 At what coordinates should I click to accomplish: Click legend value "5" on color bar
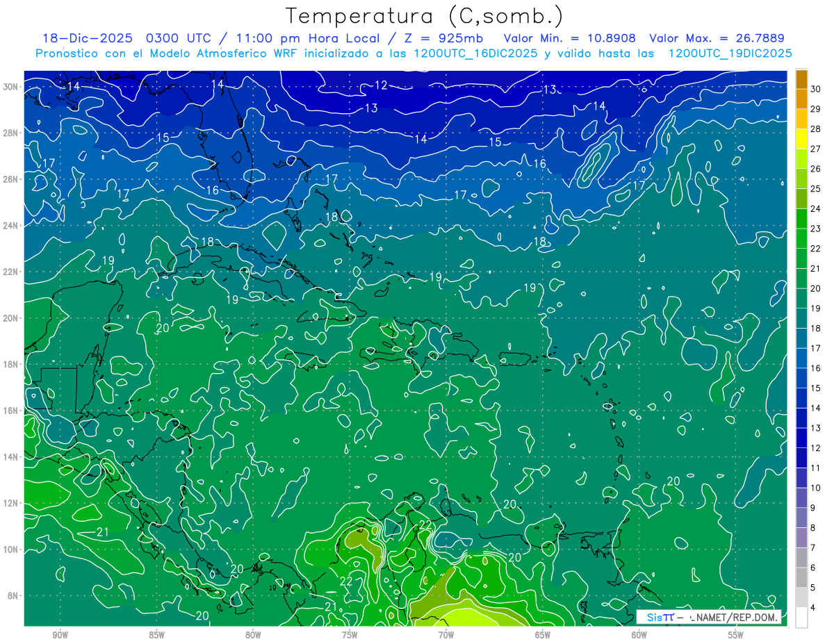click(813, 588)
